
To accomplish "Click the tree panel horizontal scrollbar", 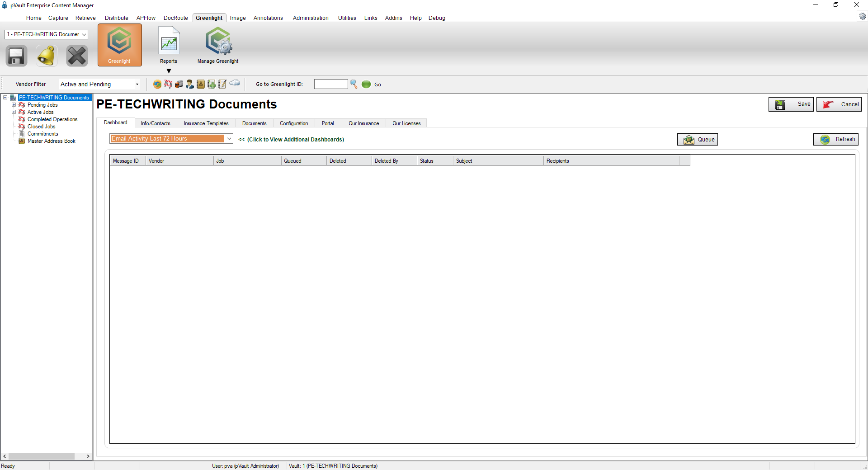I will [x=42, y=456].
